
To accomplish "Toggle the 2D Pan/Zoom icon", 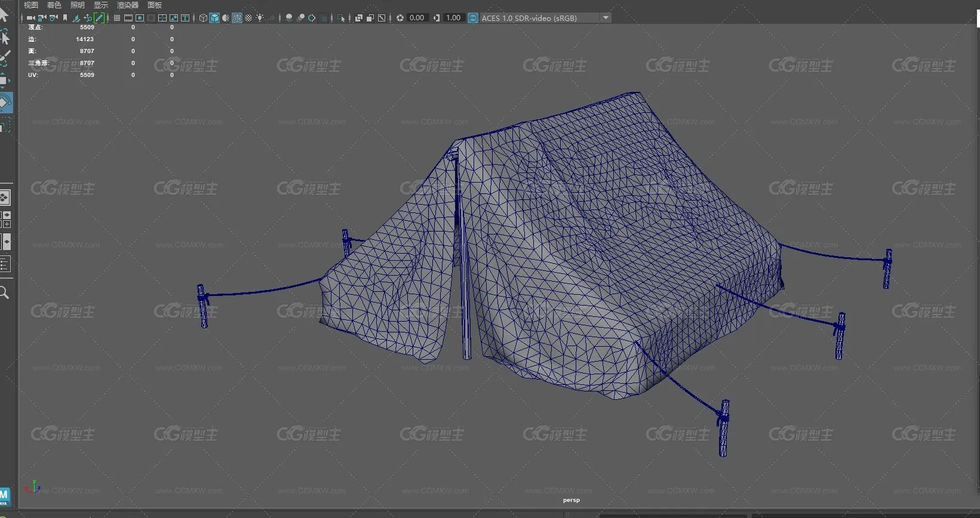I will click(88, 18).
